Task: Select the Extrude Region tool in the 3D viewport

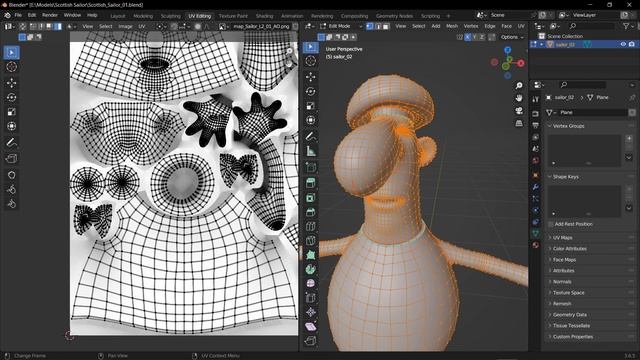Action: [311, 183]
